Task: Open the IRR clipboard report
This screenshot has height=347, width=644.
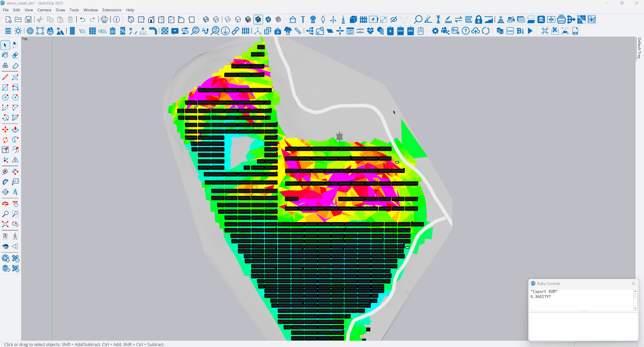Action: (410, 31)
